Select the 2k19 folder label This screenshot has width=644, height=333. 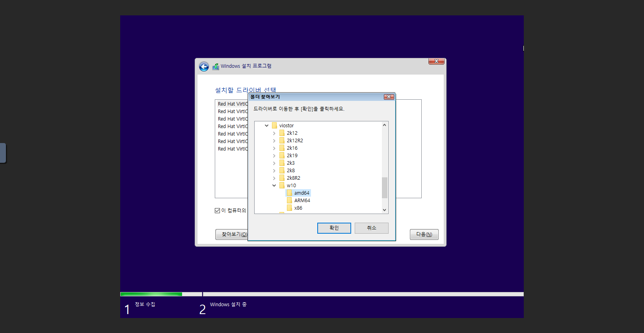coord(292,156)
